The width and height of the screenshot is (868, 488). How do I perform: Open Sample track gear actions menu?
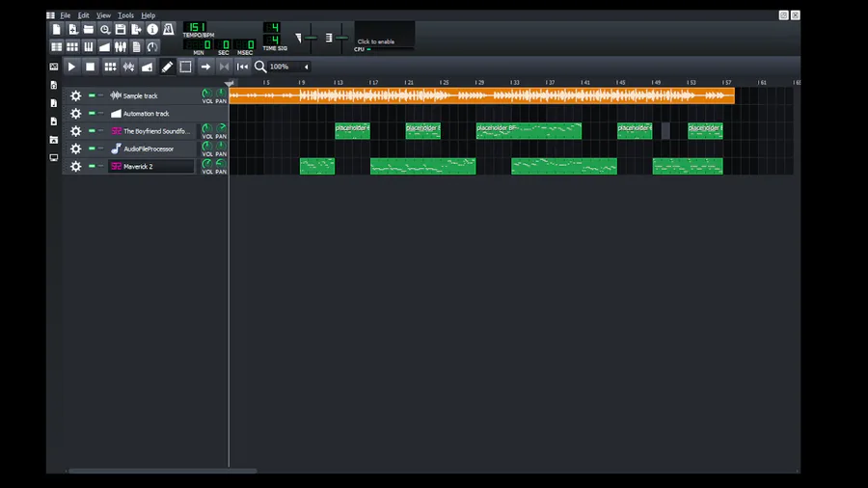(x=76, y=95)
